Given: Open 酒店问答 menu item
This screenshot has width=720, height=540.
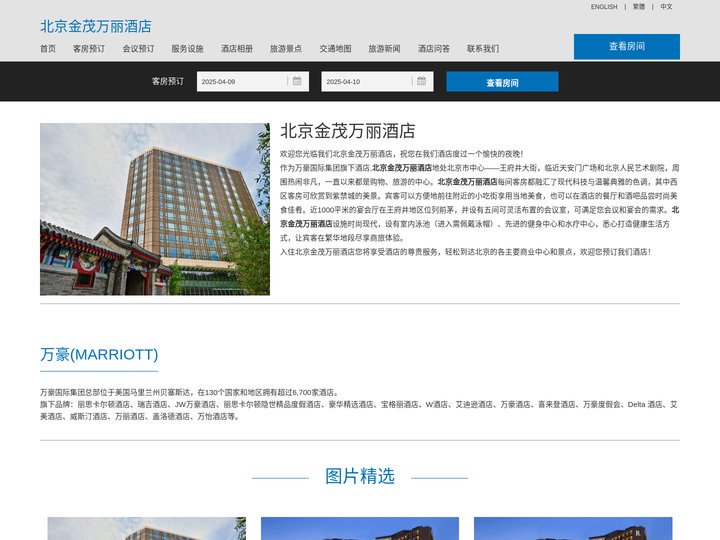Looking at the screenshot, I should coord(434,49).
